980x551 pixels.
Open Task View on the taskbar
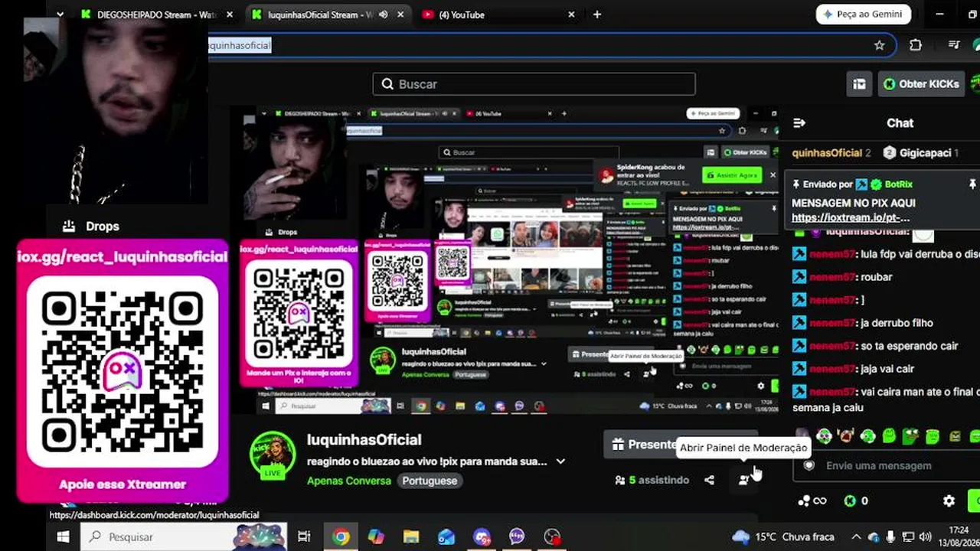click(304, 536)
